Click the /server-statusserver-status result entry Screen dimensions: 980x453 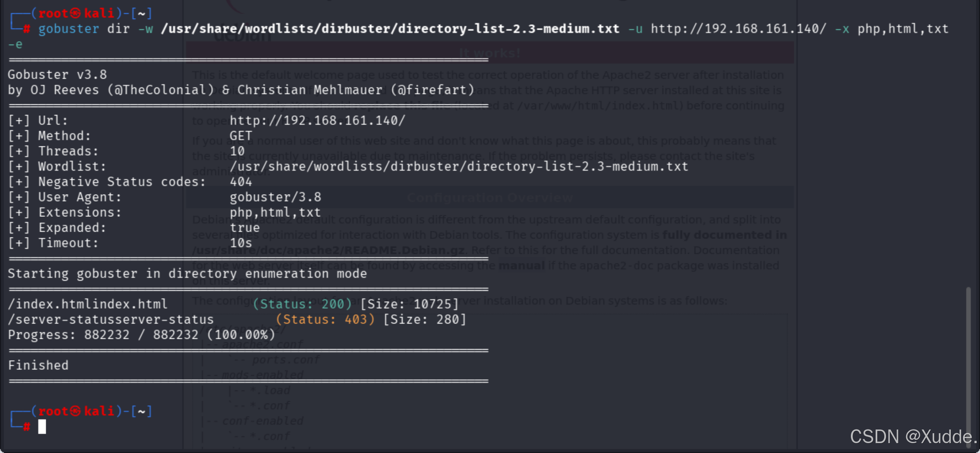coord(111,319)
